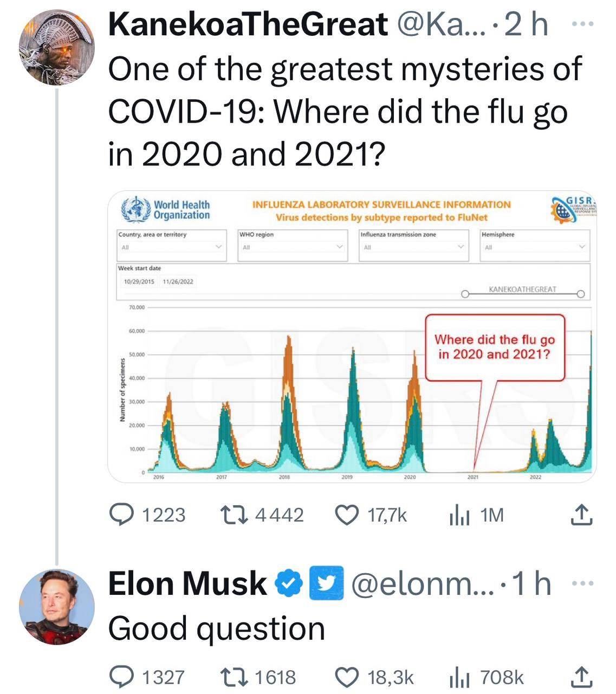Open Elon Musk's profile picture
616x694 pixels.
[x=57, y=606]
